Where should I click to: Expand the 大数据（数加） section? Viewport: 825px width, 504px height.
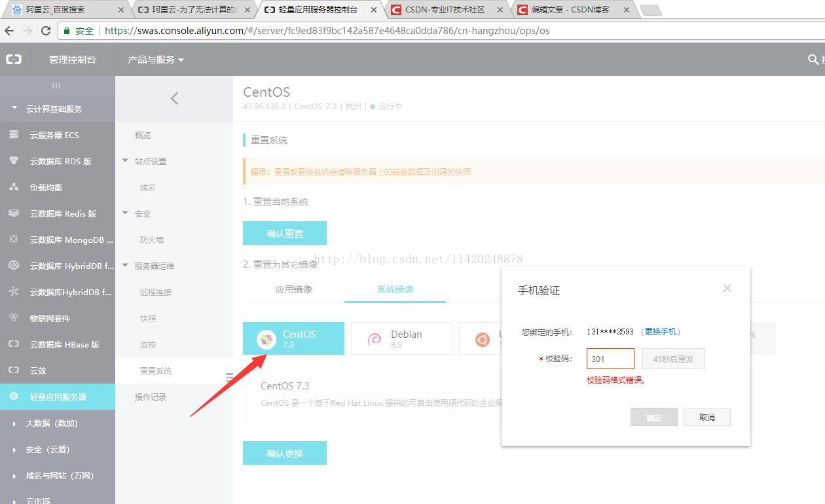tap(14, 423)
